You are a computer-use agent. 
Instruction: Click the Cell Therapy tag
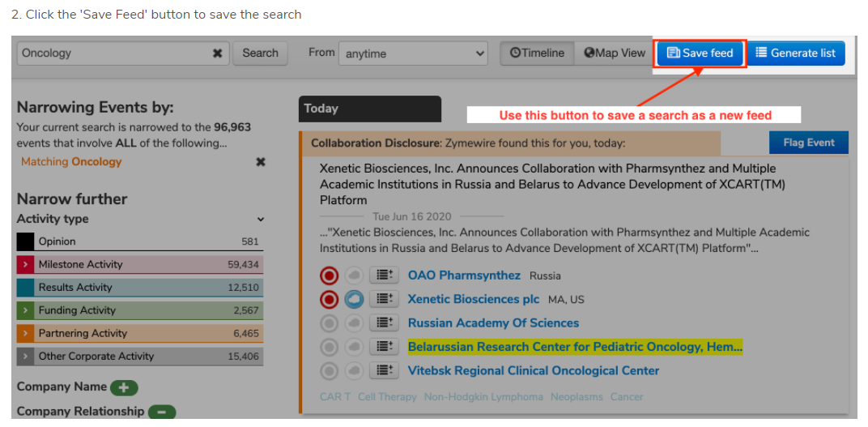click(387, 397)
